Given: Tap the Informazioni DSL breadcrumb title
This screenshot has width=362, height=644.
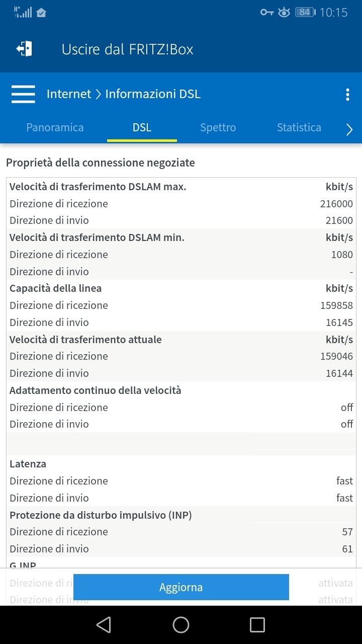Looking at the screenshot, I should (153, 94).
